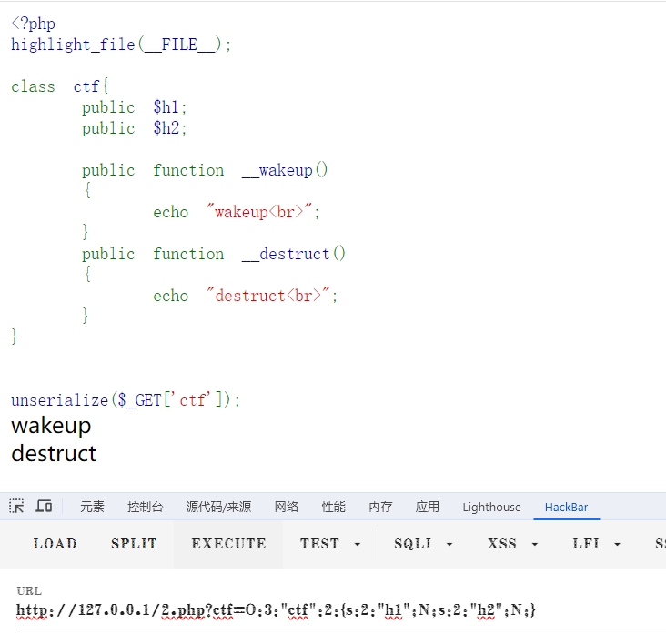The image size is (666, 644).
Task: Click the inspect element picker icon
Action: [x=17, y=507]
